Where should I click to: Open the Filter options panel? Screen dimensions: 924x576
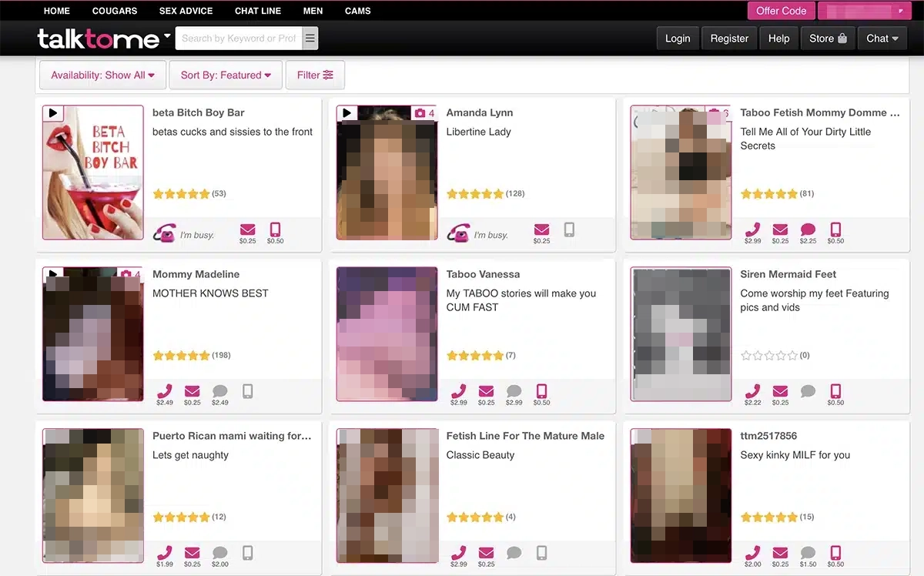tap(315, 75)
